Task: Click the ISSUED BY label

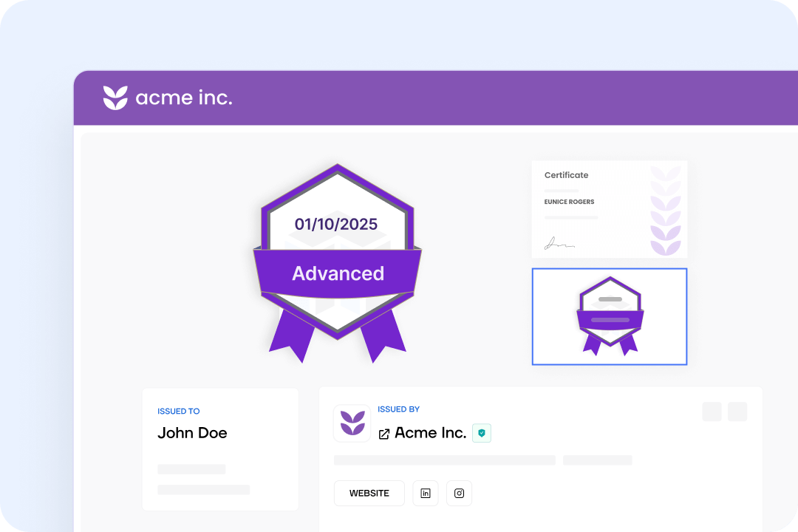Action: (x=398, y=409)
